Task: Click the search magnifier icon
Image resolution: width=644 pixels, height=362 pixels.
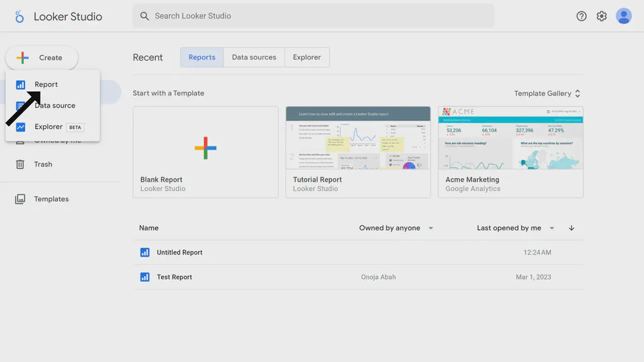Action: pyautogui.click(x=143, y=16)
